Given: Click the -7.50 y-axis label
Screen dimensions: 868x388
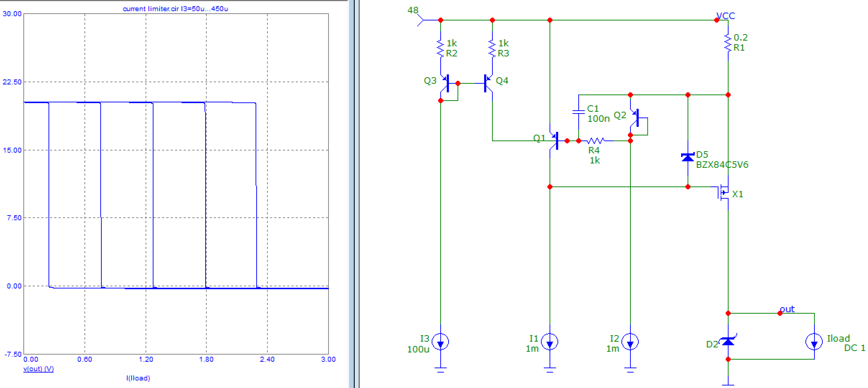Looking at the screenshot, I should pyautogui.click(x=13, y=354).
